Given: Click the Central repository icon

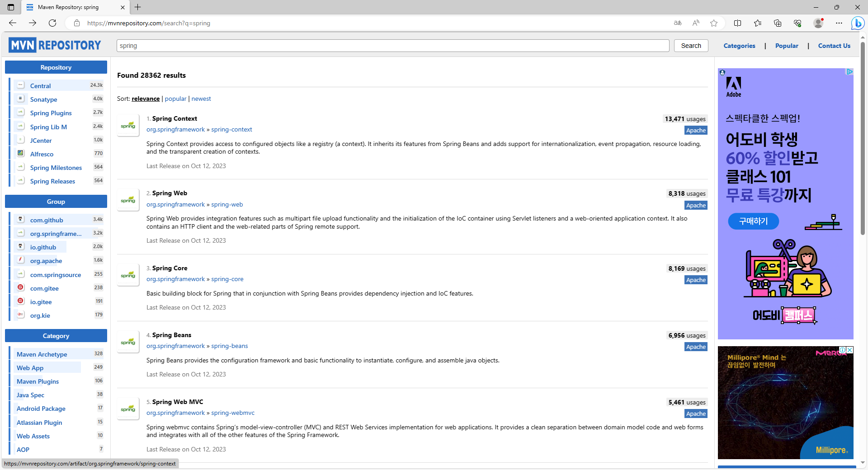Looking at the screenshot, I should point(20,85).
